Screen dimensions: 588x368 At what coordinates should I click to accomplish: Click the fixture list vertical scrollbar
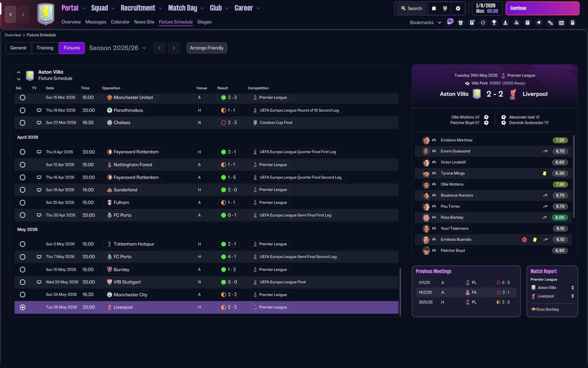coord(400,292)
